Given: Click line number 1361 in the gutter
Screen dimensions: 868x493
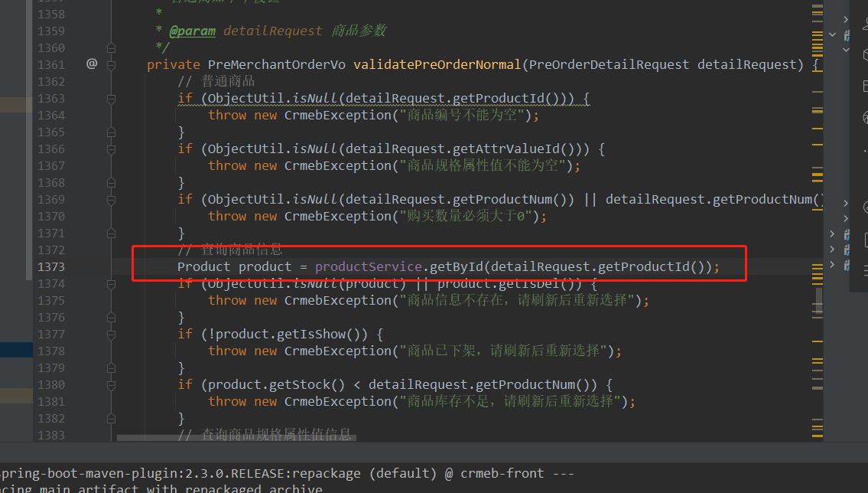Looking at the screenshot, I should [x=51, y=65].
